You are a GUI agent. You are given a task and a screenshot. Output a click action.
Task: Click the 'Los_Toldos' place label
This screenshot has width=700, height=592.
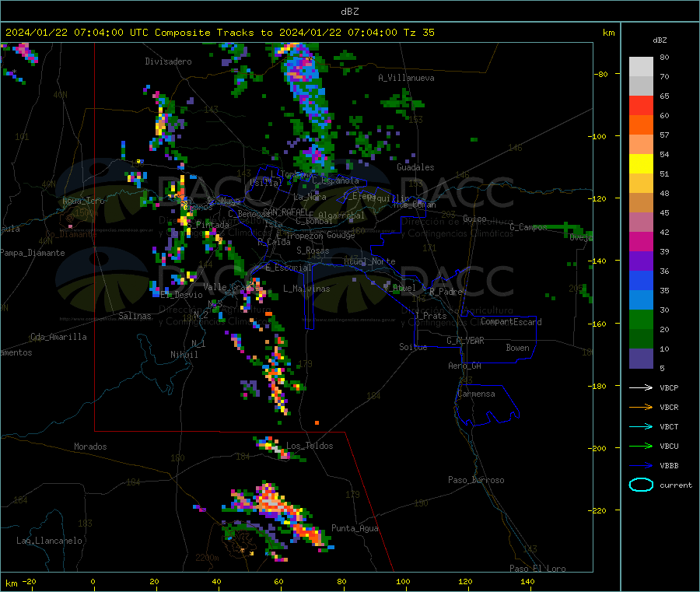(310, 446)
